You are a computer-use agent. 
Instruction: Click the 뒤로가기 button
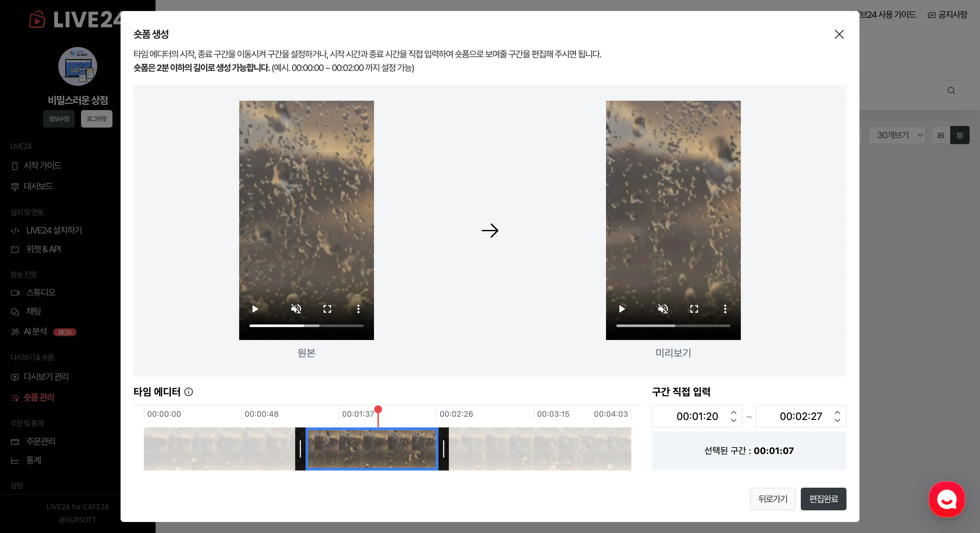click(x=772, y=499)
